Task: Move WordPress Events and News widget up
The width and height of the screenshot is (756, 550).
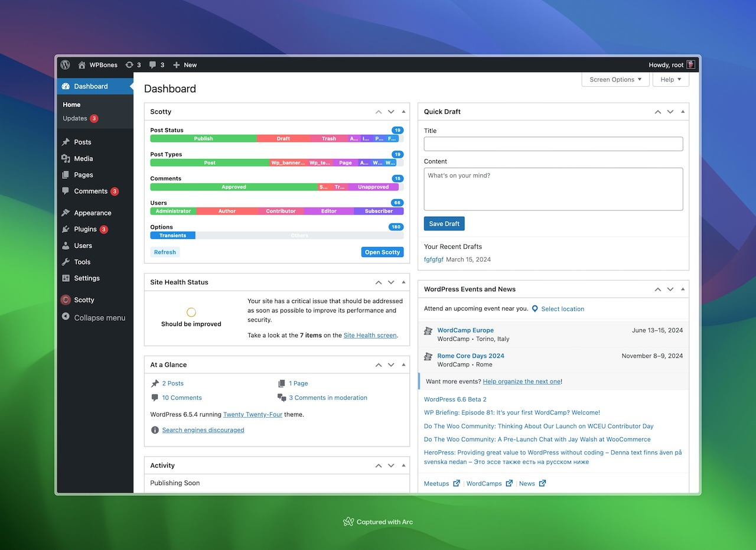Action: point(658,289)
